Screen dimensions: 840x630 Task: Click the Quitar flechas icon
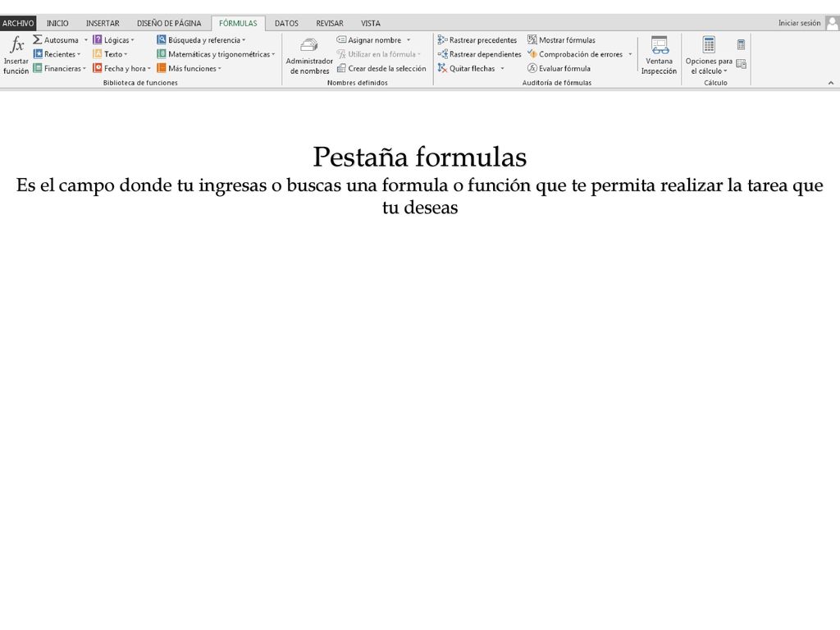442,68
